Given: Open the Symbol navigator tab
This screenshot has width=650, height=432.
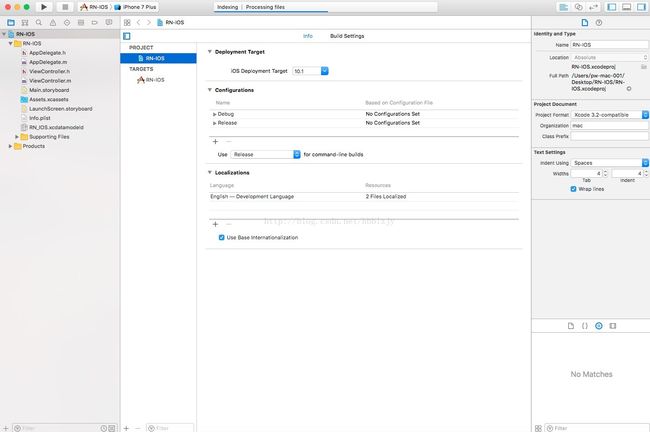Looking at the screenshot, I should pos(25,22).
